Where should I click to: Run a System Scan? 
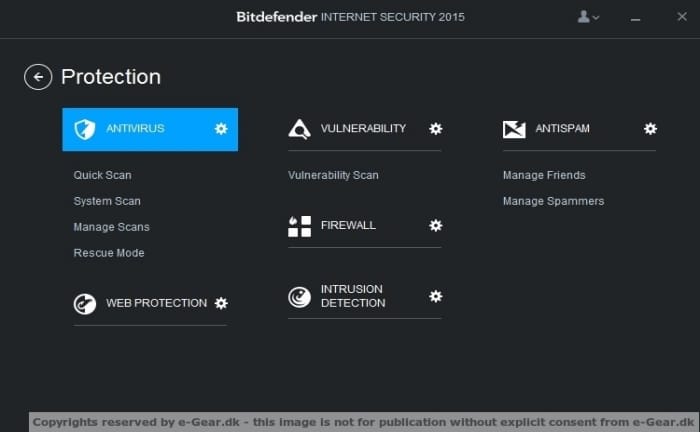[x=107, y=201]
